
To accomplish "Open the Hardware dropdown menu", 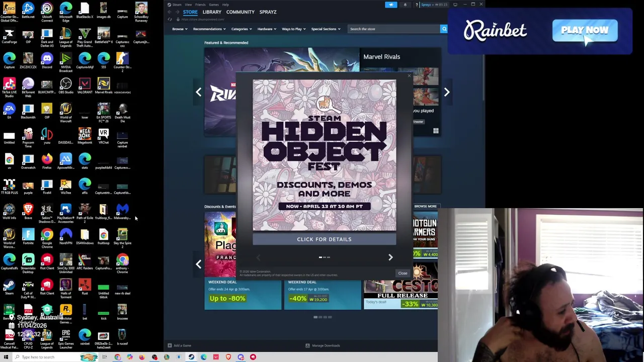I will 266,29.
